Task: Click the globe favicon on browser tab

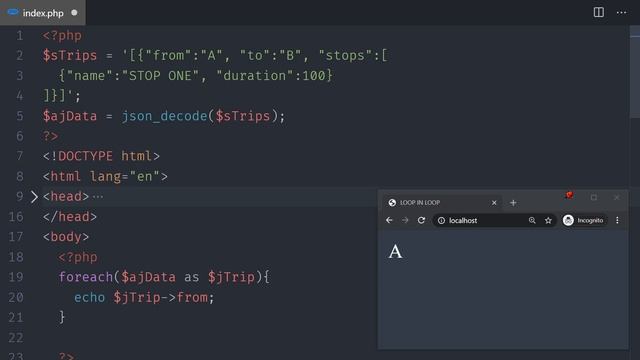Action: coord(392,202)
